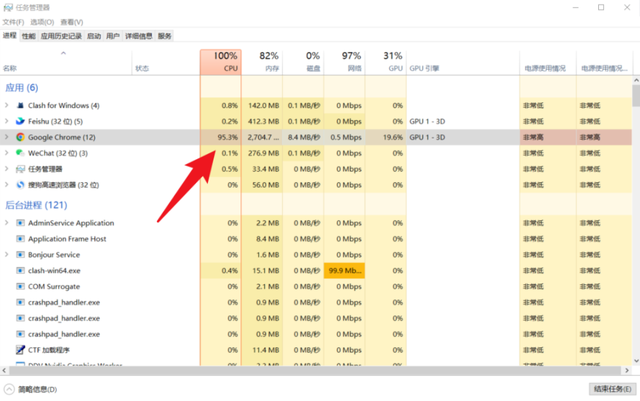
Task: Click Chrome's 95.3% CPU value
Action: tap(227, 137)
